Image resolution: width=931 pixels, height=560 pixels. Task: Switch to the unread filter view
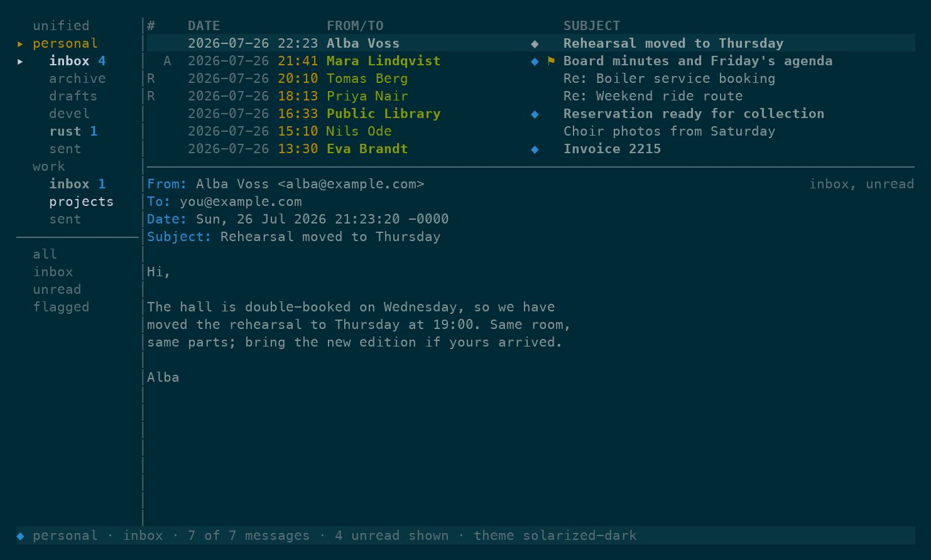pos(57,289)
